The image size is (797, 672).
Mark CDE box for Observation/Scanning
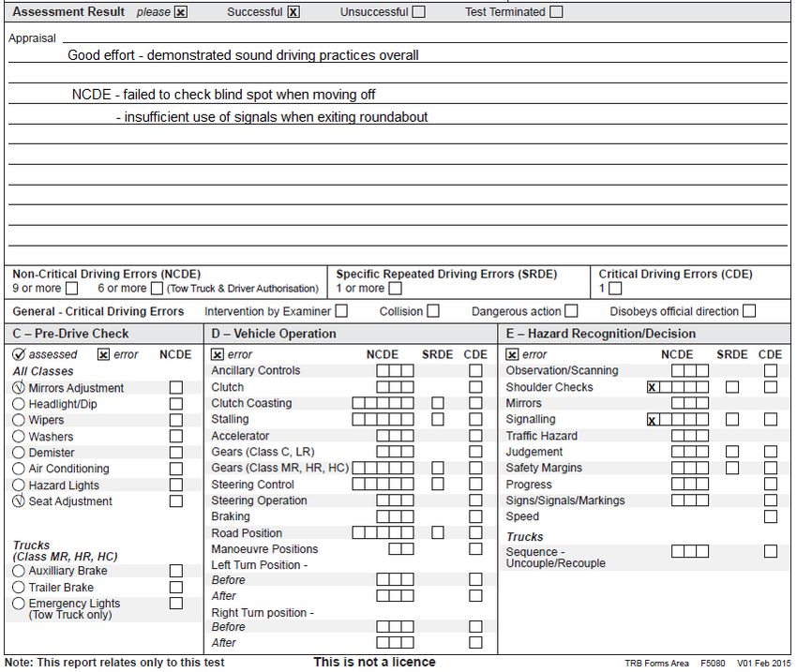point(771,371)
